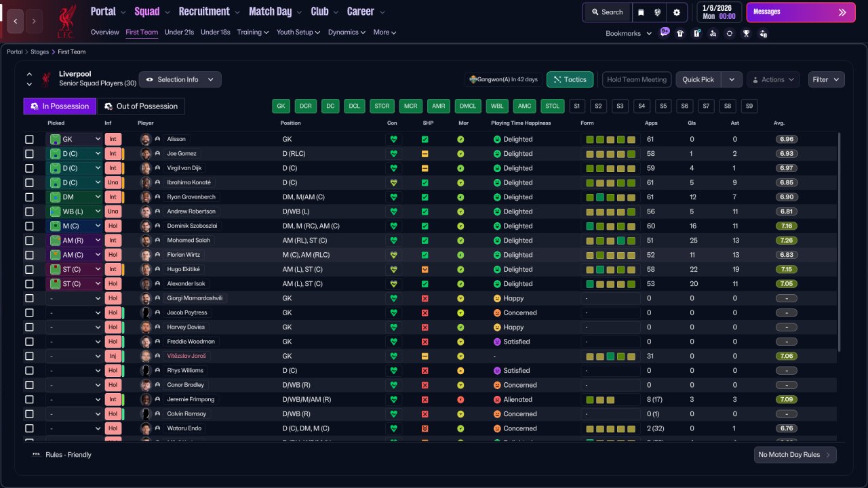Tick the checkbox for Alisson's row
This screenshot has height=488, width=868.
pyautogui.click(x=29, y=140)
